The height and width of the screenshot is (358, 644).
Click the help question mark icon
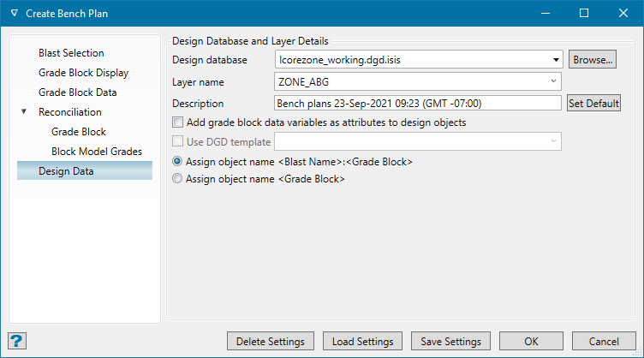17,340
